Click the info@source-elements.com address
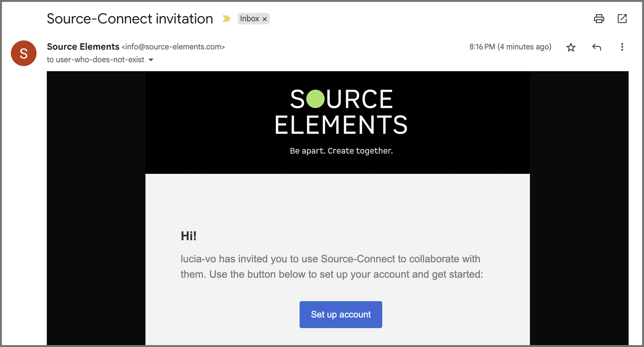This screenshot has width=644, height=347. pyautogui.click(x=173, y=47)
